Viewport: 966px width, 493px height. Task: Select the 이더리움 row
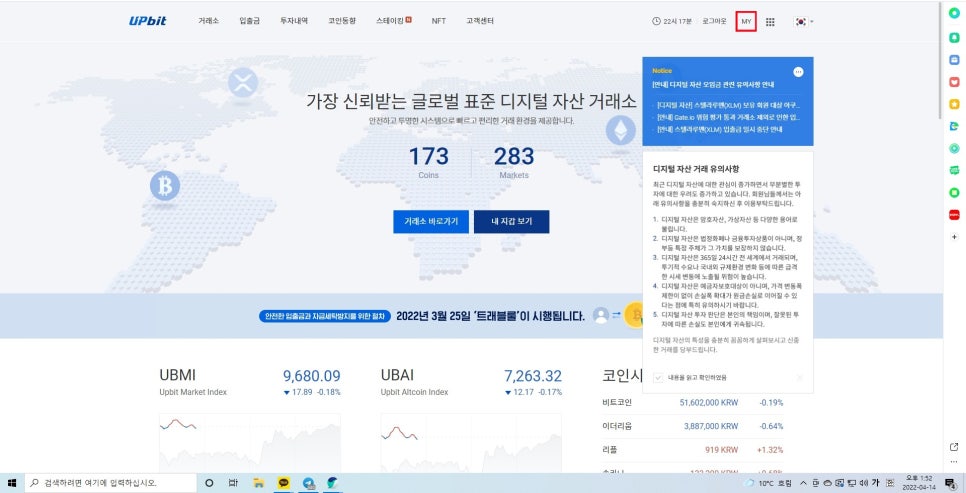693,426
